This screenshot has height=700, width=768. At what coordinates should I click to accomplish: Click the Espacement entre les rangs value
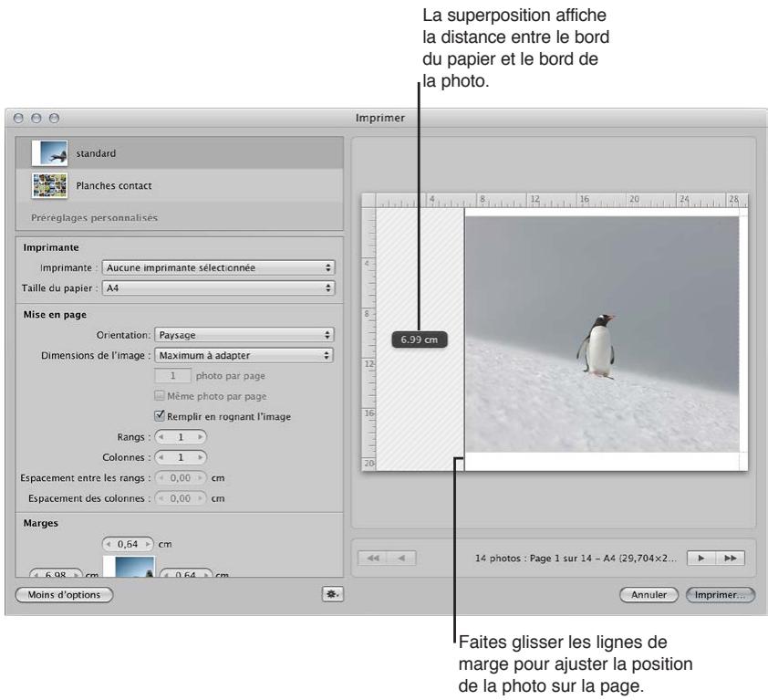[x=181, y=478]
